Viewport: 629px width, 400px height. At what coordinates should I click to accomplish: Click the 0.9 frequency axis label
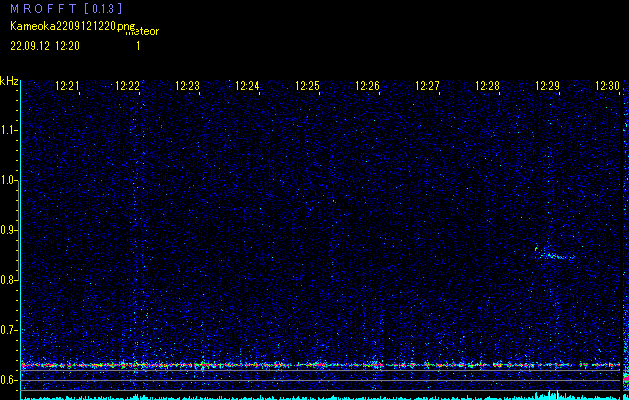pos(8,230)
